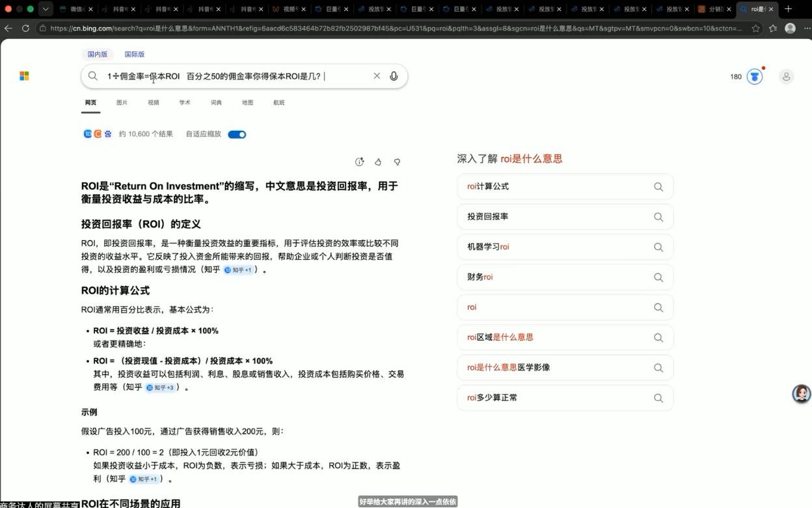
Task: Select the 图片 search category
Action: tap(122, 102)
